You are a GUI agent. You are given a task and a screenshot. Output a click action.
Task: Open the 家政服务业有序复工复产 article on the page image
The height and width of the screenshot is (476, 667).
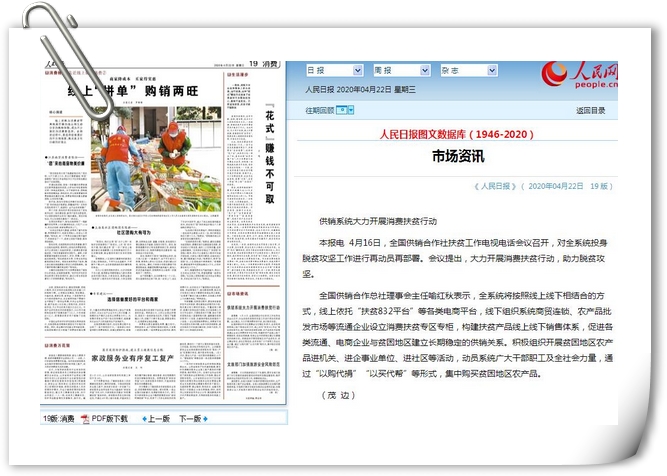coord(133,358)
